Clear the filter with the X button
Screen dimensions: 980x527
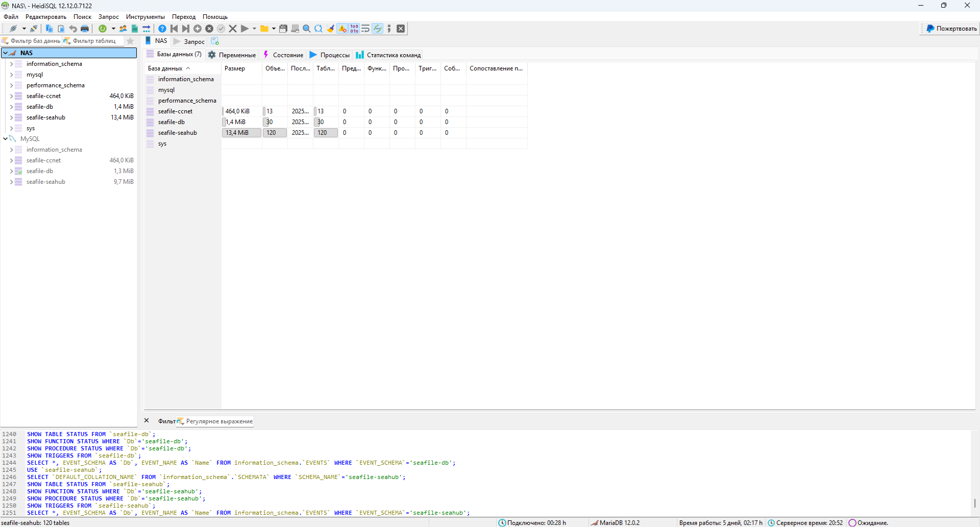click(146, 420)
